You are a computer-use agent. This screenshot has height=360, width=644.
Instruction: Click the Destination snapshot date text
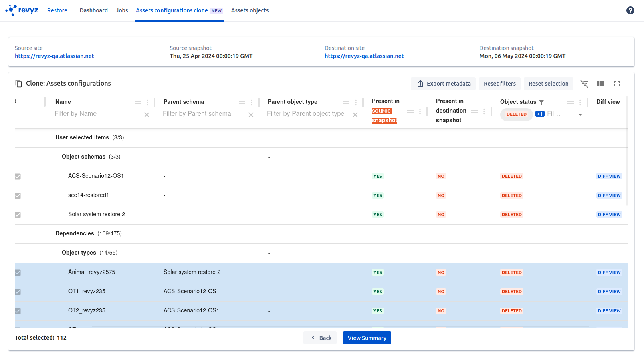(523, 56)
